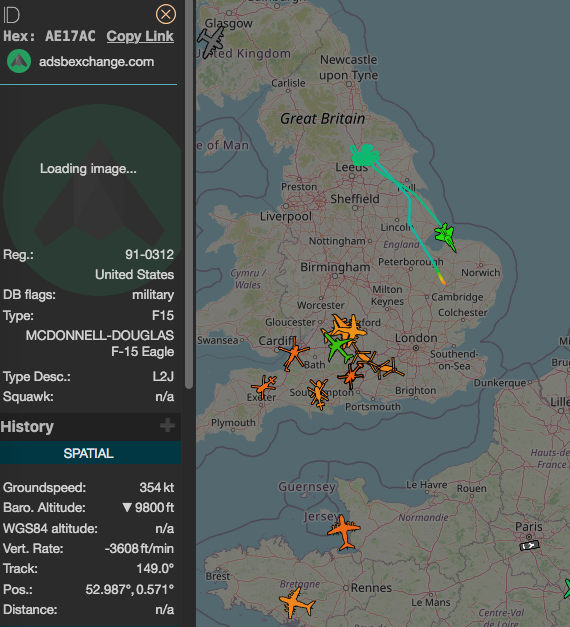570x627 pixels.
Task: Click the History section heading
Action: 27,427
